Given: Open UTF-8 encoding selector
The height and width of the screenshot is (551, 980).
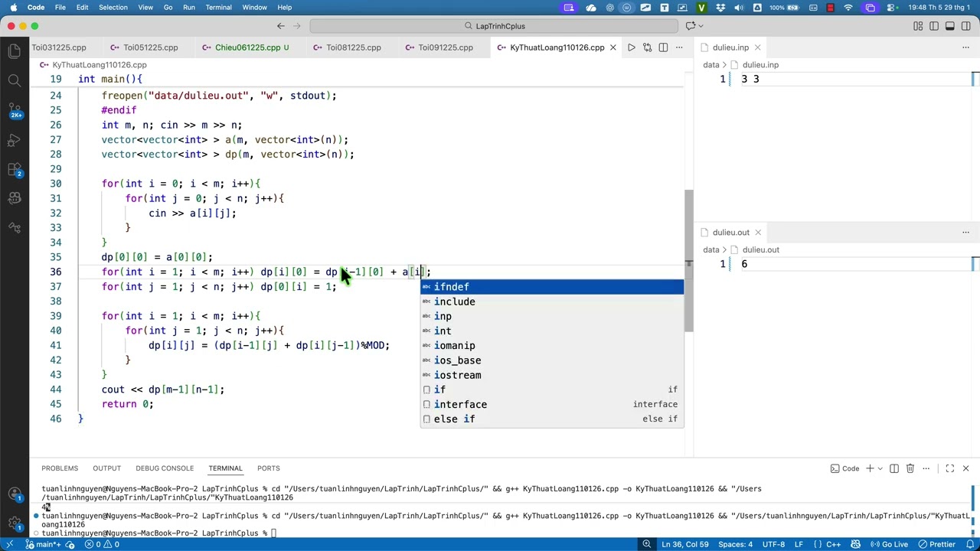Looking at the screenshot, I should click(x=773, y=544).
